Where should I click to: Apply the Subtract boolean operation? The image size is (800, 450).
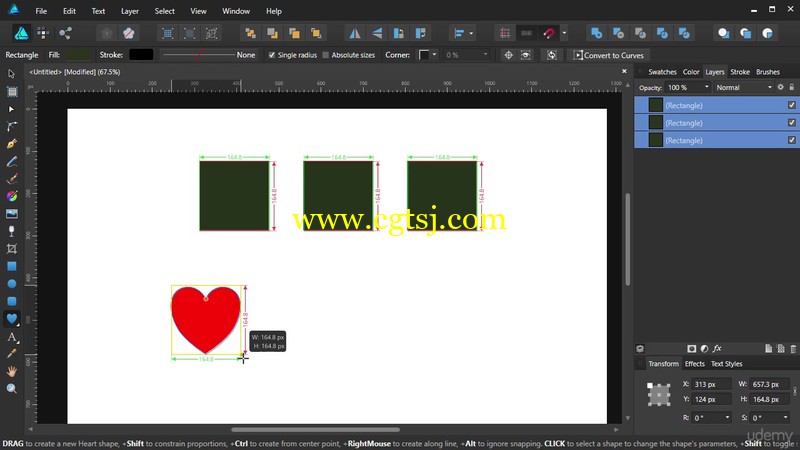pos(618,33)
